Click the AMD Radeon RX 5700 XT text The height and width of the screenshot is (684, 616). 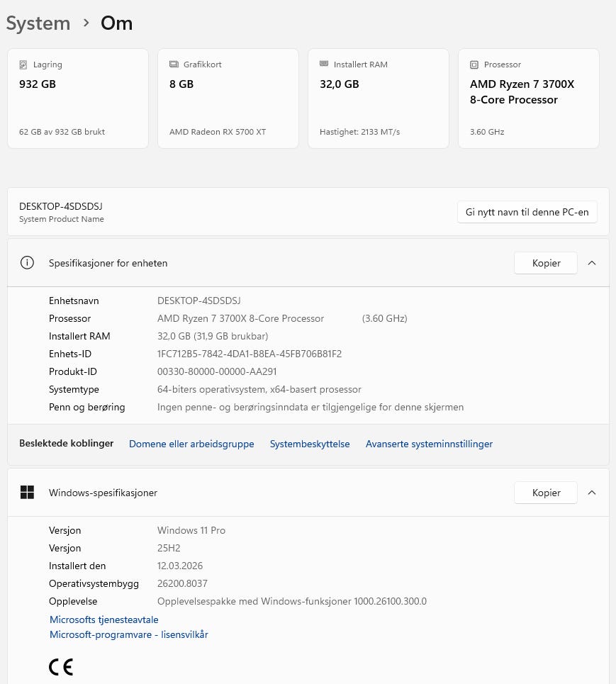[218, 132]
